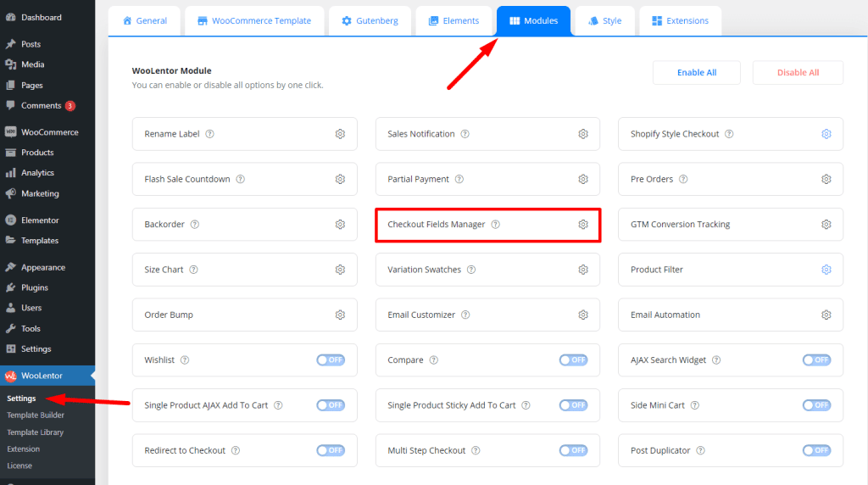This screenshot has height=485, width=868.
Task: Show help for Partial Payment
Action: point(459,180)
